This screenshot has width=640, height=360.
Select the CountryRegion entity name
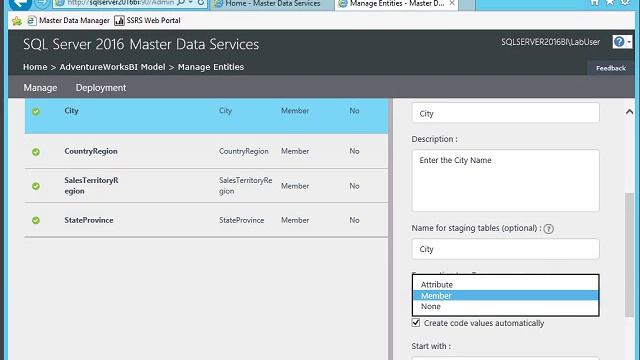point(91,151)
